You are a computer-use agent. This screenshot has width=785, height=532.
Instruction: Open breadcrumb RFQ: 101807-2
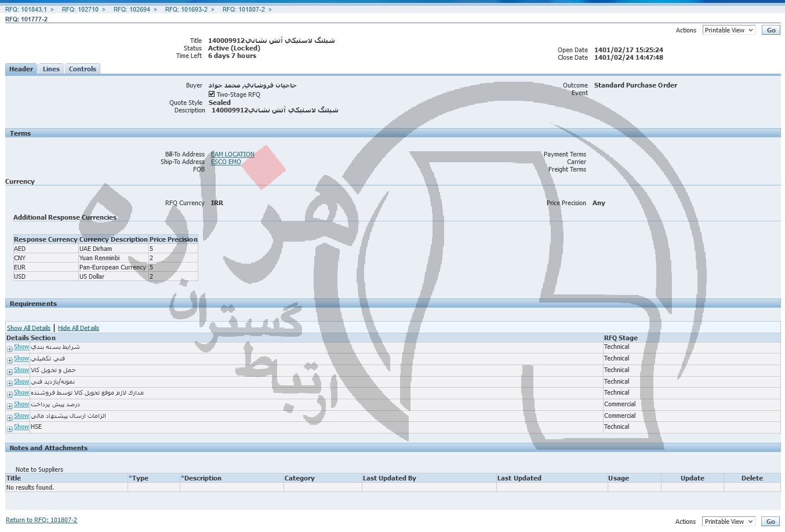244,9
